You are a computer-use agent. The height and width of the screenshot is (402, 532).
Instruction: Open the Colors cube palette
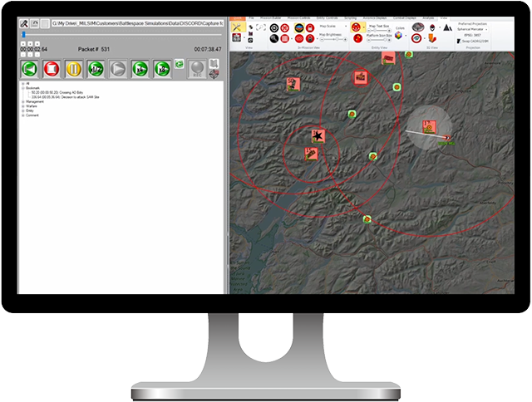coord(399,35)
